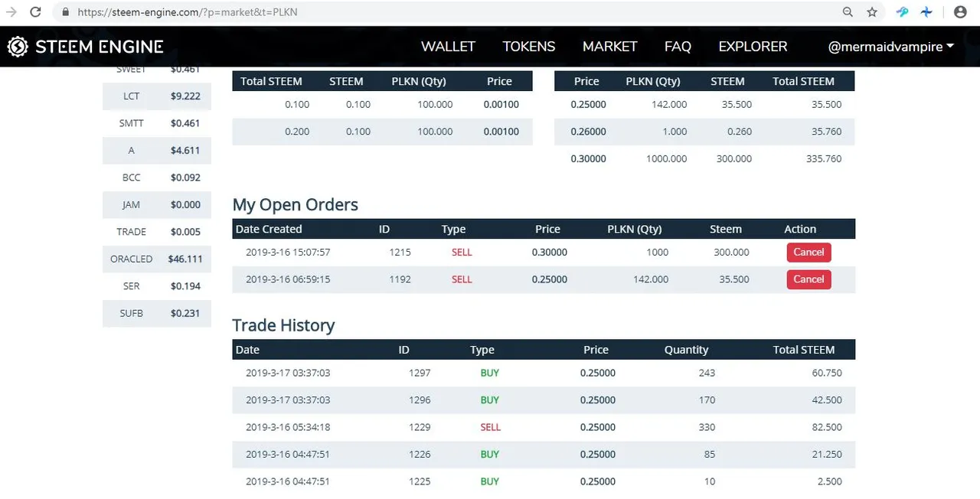Open the browser profile avatar icon
This screenshot has width=980, height=499.
[x=960, y=12]
